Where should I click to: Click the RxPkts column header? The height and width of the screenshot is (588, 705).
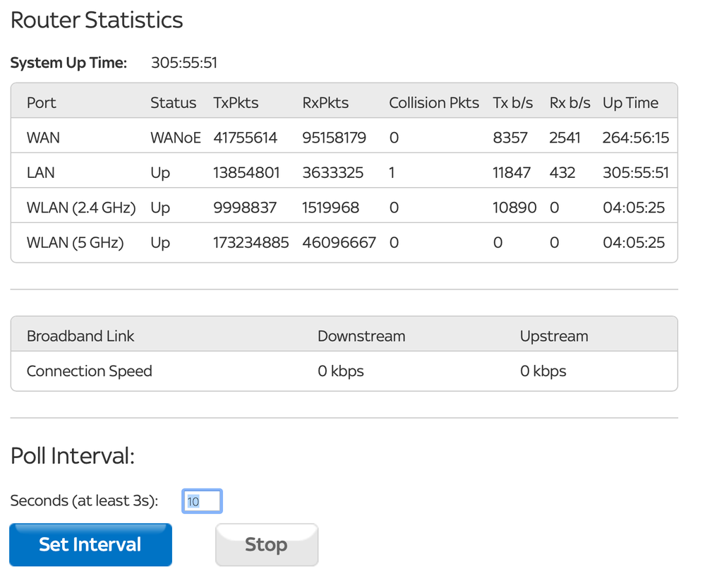(325, 103)
